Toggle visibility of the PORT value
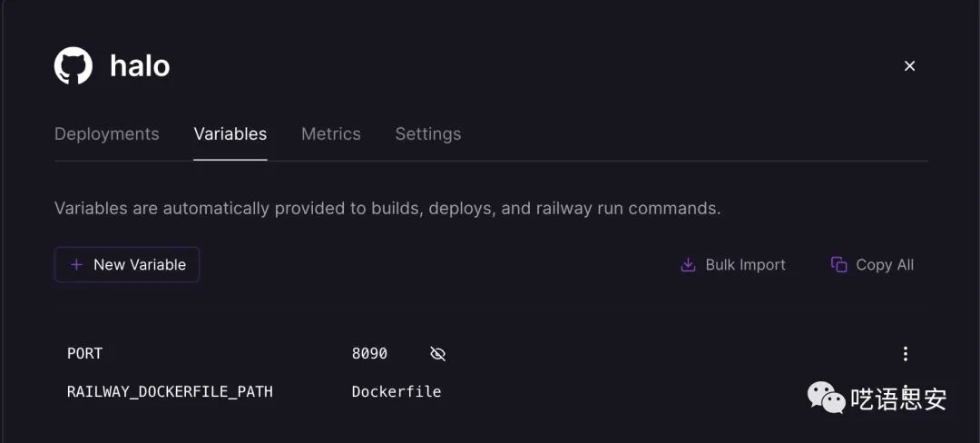The image size is (980, 443). (x=437, y=354)
